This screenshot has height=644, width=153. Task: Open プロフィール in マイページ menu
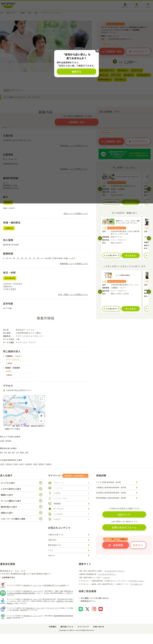pyautogui.click(x=70, y=483)
